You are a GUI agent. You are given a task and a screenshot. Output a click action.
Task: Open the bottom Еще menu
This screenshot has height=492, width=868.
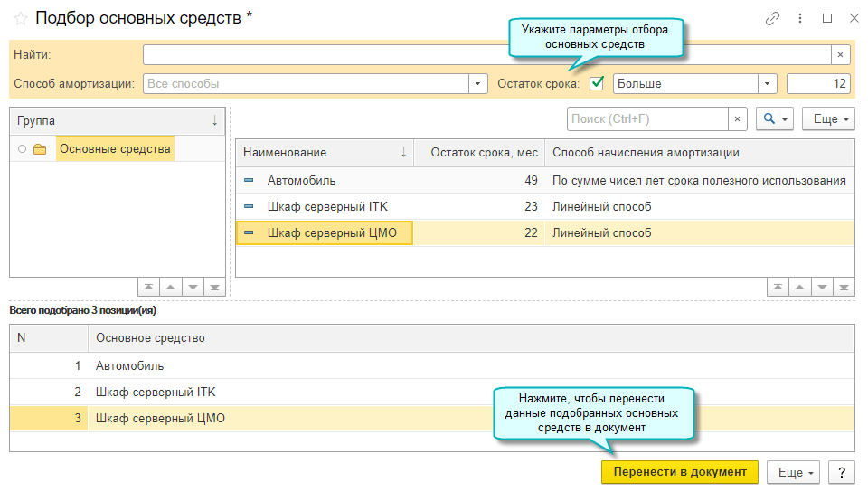click(796, 472)
